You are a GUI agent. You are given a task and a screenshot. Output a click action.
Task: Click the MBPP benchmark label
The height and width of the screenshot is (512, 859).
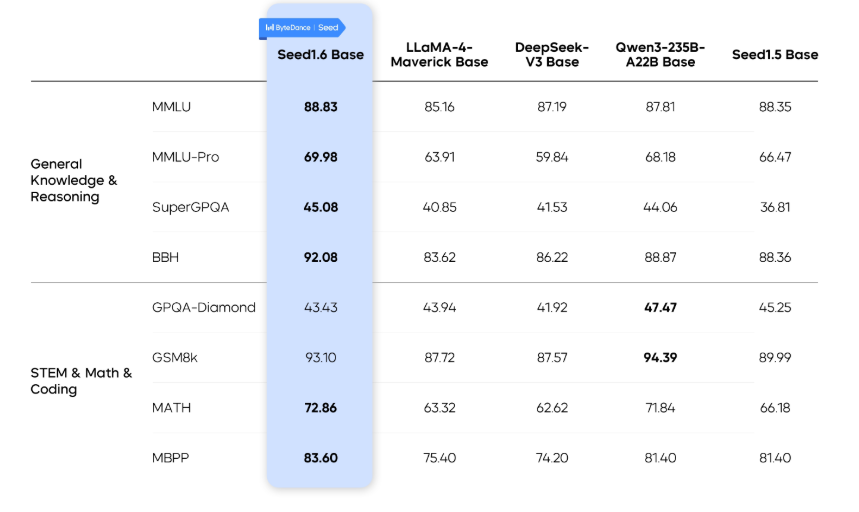(x=171, y=458)
